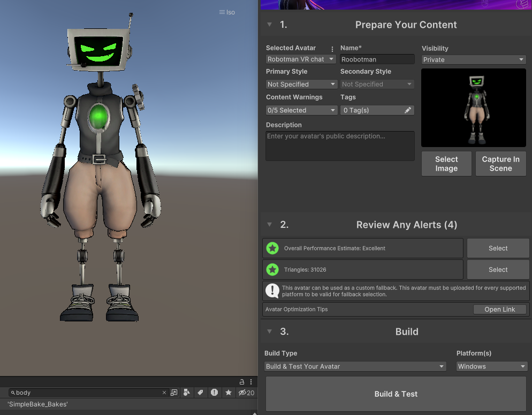
Task: Toggle hidden packages eye icon showing 20
Action: point(246,393)
